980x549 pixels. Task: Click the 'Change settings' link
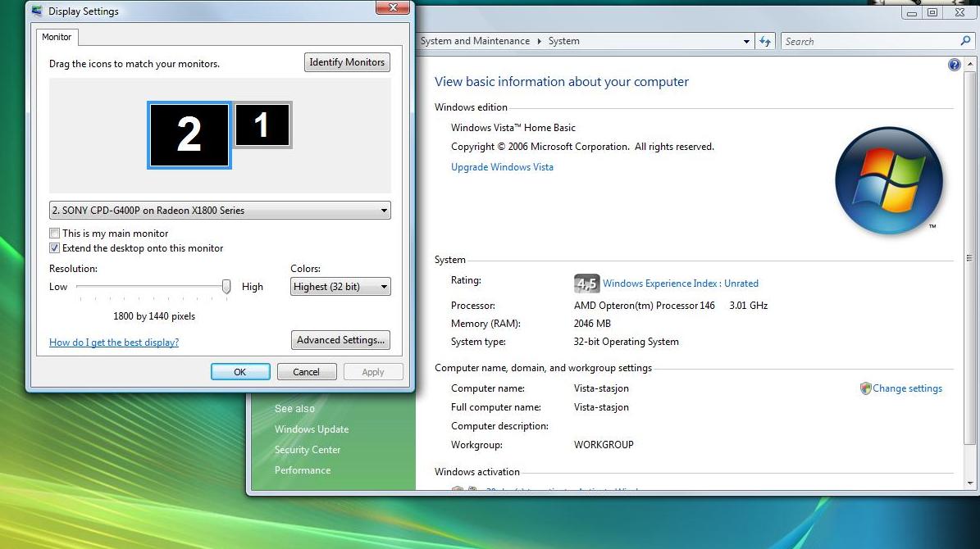pos(907,388)
